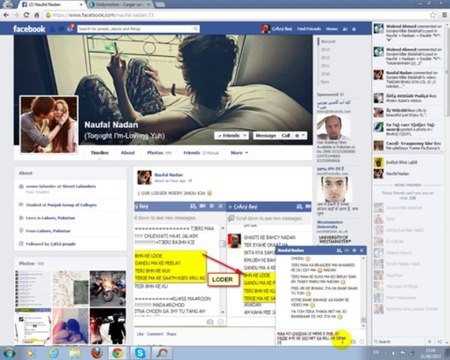Jump to Born in the timeline navigator

tap(325, 82)
